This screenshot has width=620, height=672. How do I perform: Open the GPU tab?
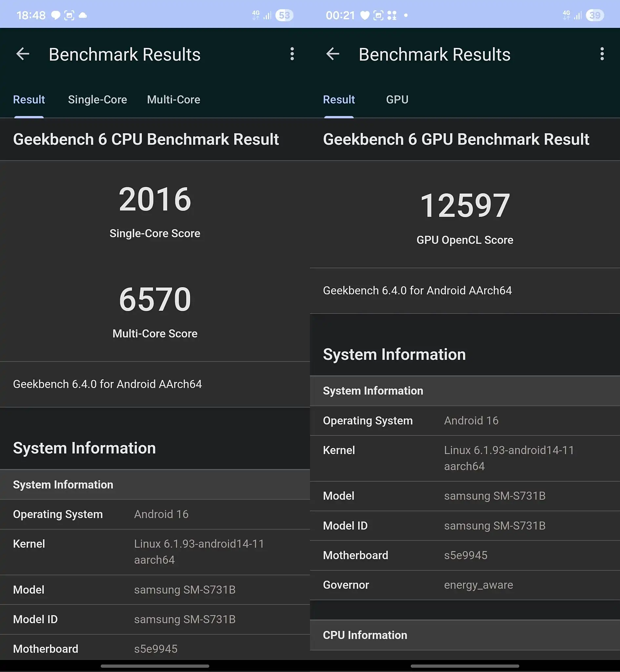(x=397, y=100)
